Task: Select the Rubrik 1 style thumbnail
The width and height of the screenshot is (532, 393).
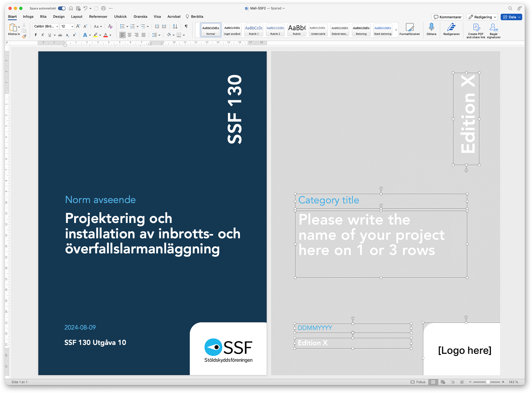Action: coord(254,30)
